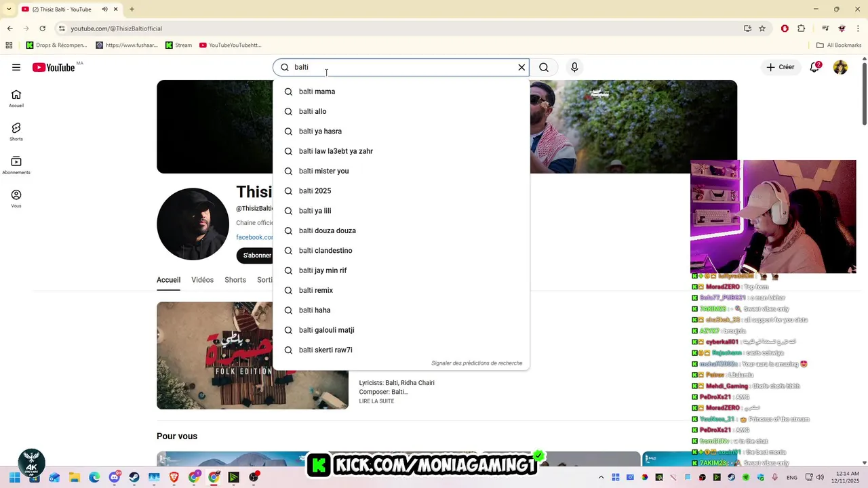Viewport: 868px width, 488px height.
Task: Open the apps grid in bookmarks bar
Action: (9, 45)
